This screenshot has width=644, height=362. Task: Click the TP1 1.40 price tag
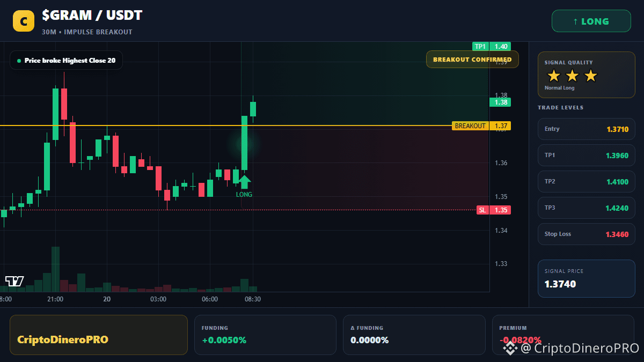[x=491, y=46]
